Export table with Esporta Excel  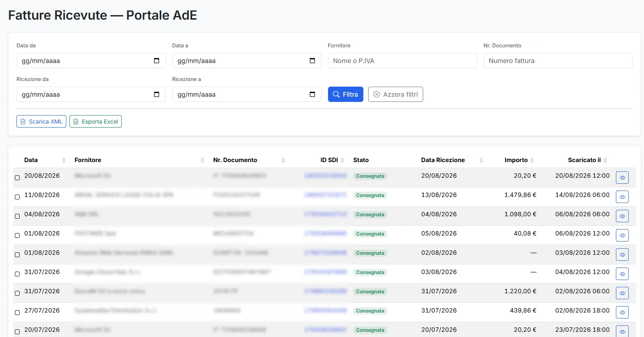point(96,122)
